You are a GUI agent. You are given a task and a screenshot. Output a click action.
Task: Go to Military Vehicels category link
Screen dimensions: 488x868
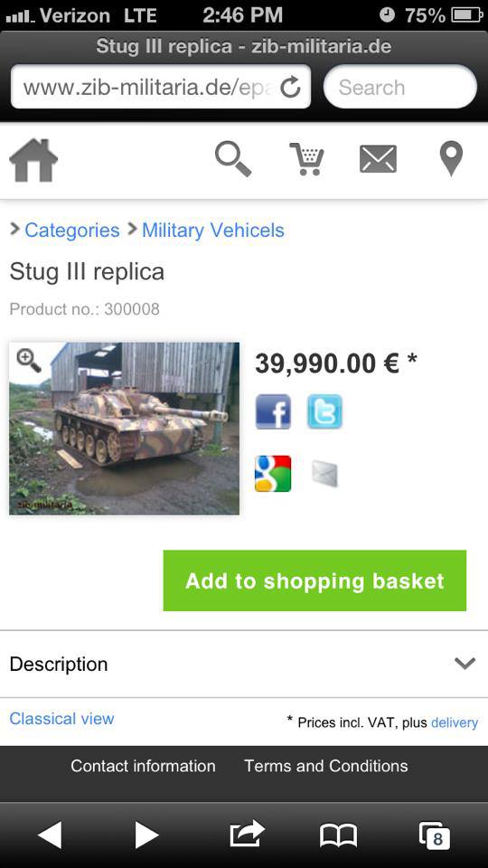(213, 231)
